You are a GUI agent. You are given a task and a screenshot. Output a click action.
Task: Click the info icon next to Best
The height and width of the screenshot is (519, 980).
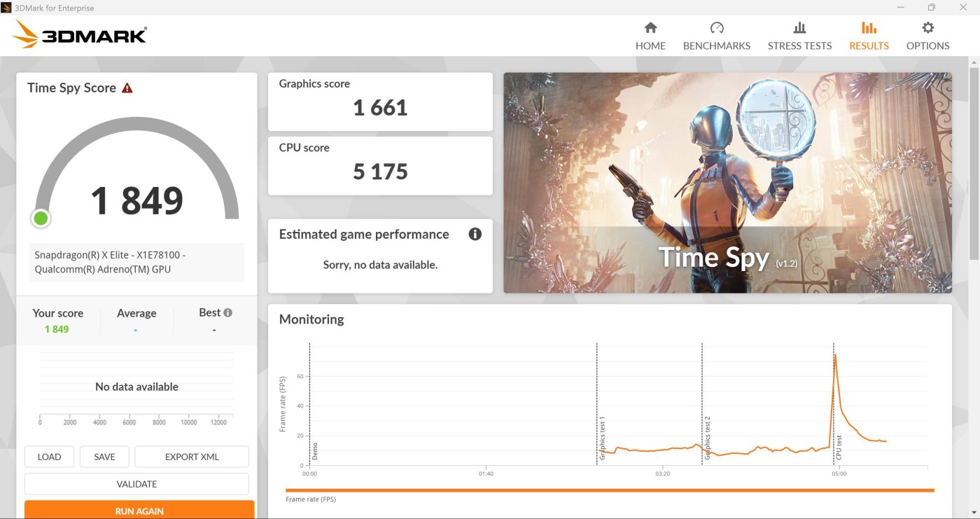pos(227,312)
